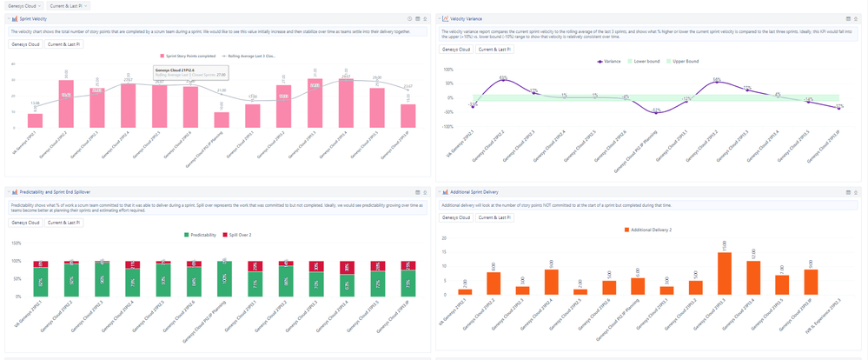Click the export icon in Sprint Velocity panel
Screen dimensions: 868x360
pyautogui.click(x=425, y=19)
